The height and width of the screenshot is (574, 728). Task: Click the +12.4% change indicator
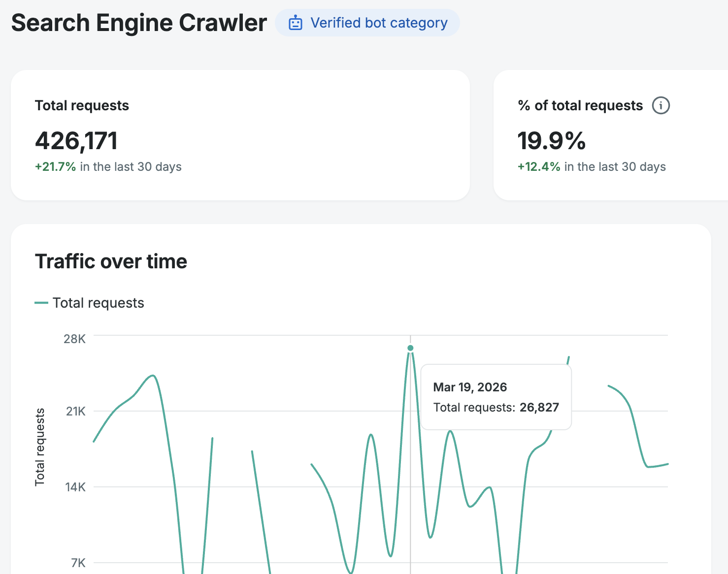(538, 167)
